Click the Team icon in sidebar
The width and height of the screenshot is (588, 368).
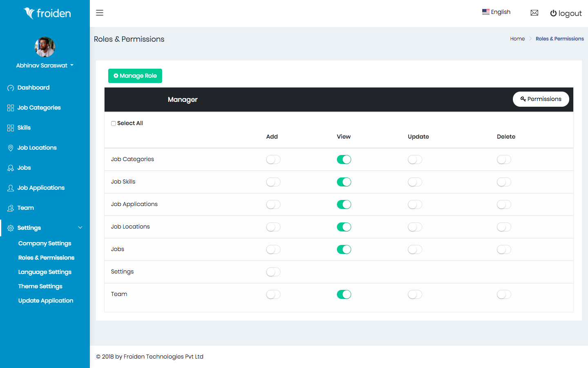click(11, 208)
